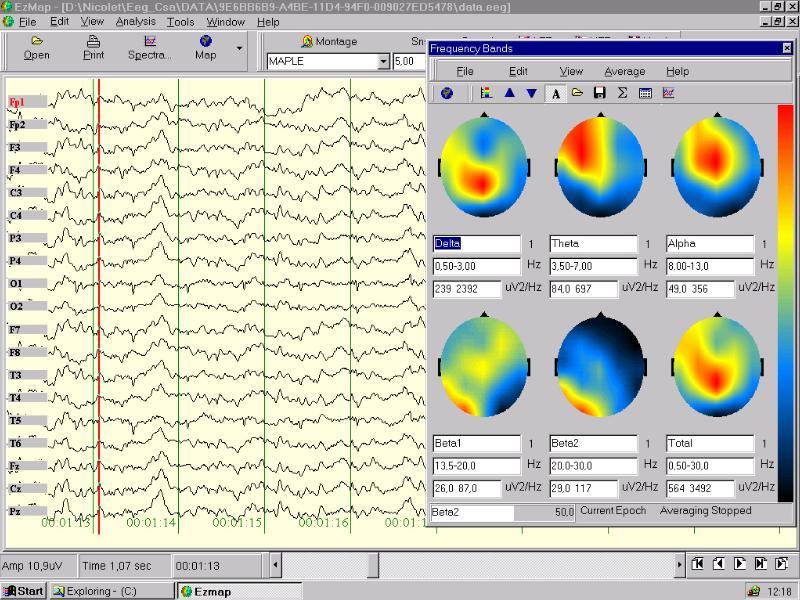Click the table grid icon in Frequency Bands
800x600 pixels.
(x=645, y=93)
